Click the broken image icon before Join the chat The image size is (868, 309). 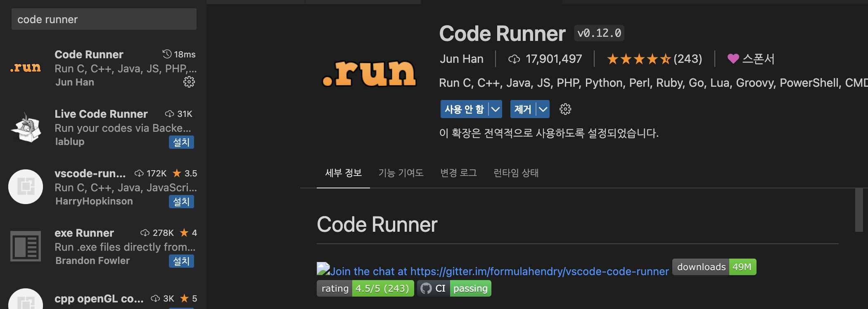[x=323, y=269]
